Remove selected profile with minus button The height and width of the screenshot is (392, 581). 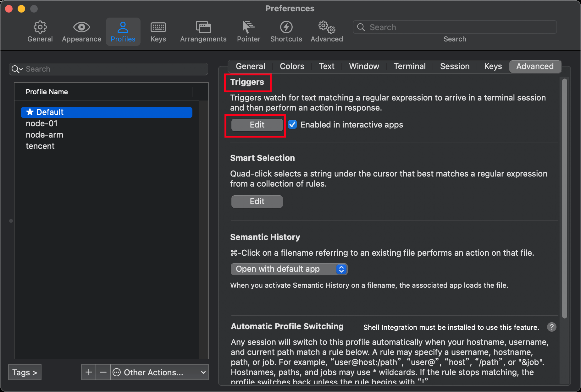[103, 372]
